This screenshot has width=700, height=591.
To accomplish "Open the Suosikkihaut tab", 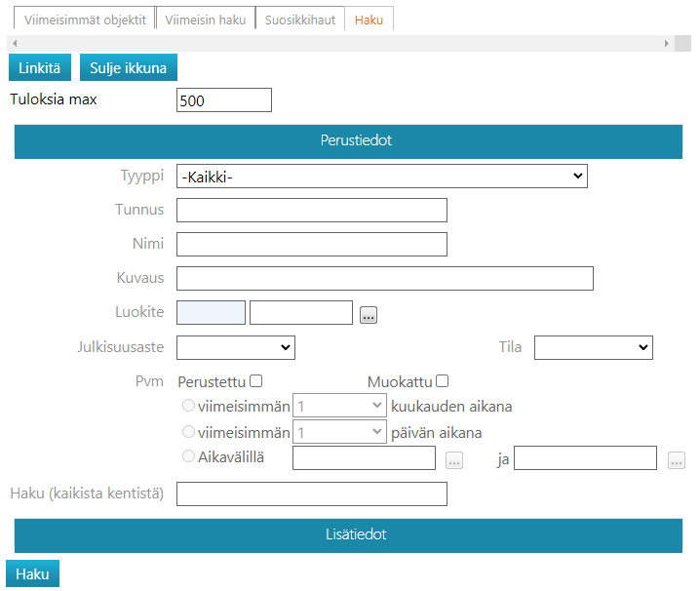I will [299, 20].
